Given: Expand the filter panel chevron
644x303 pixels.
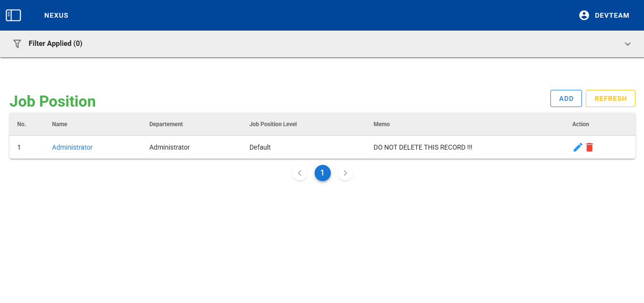Looking at the screenshot, I should click(628, 44).
